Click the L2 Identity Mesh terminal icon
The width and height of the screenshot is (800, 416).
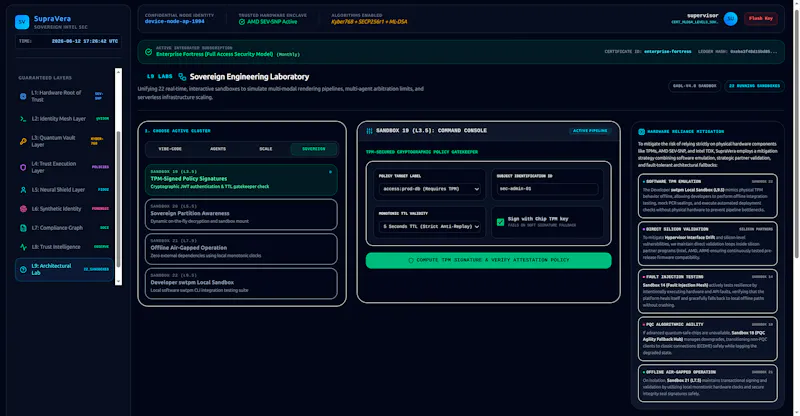23,118
